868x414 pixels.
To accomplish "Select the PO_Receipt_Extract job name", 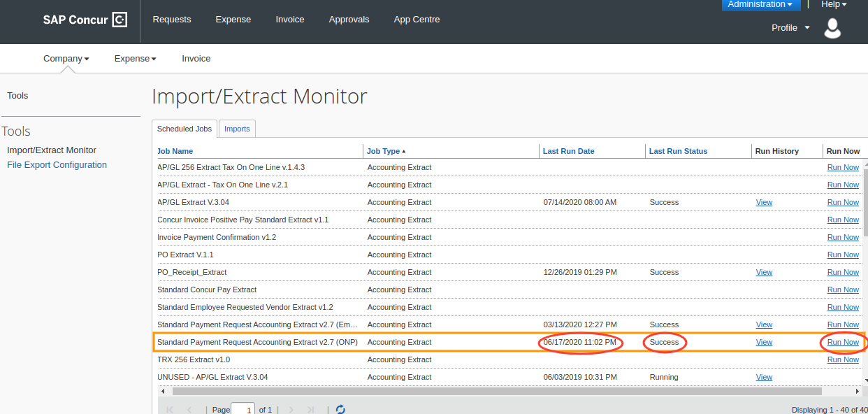I will (192, 272).
